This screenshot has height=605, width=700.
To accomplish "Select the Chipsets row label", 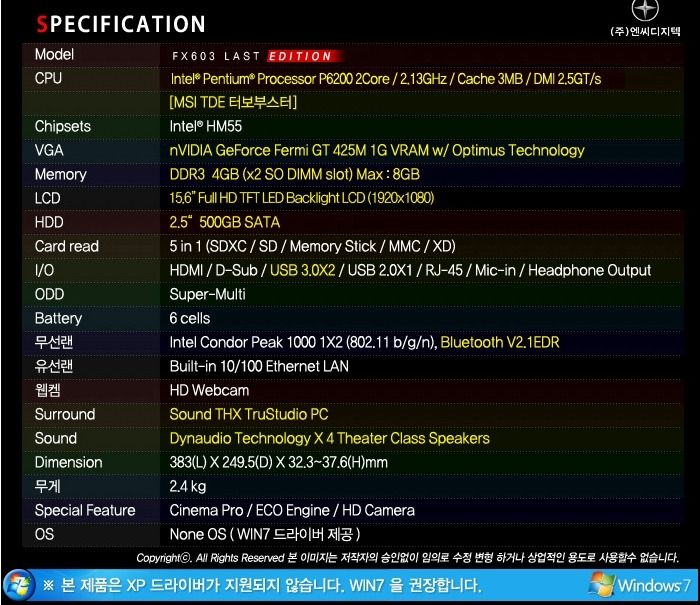I will coord(62,126).
